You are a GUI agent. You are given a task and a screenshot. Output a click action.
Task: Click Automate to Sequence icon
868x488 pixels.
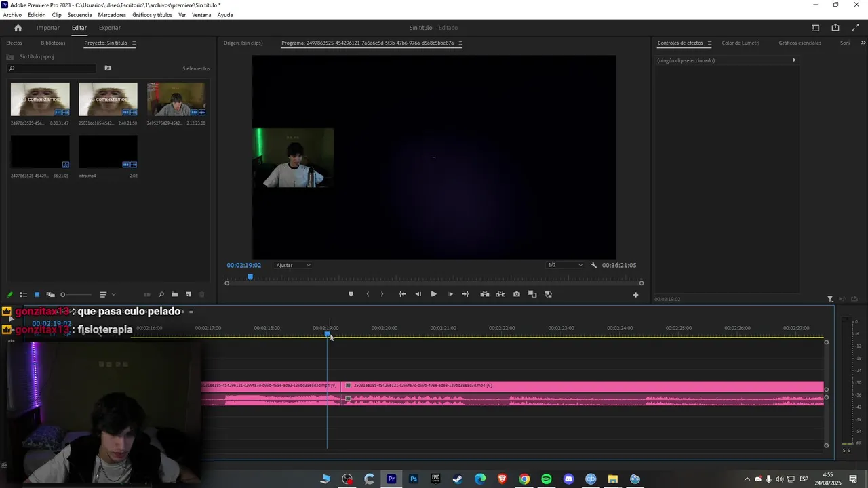(147, 295)
